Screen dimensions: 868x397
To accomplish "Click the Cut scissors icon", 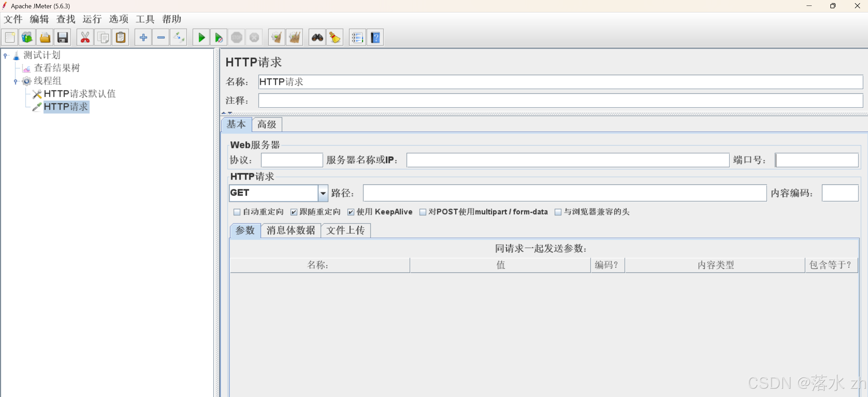I will point(85,37).
